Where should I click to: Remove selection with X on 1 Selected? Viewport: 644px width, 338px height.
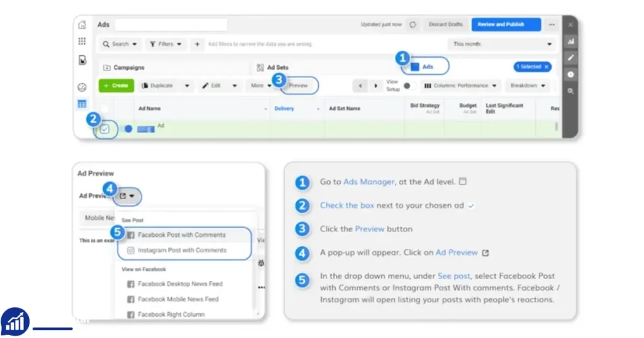(547, 67)
